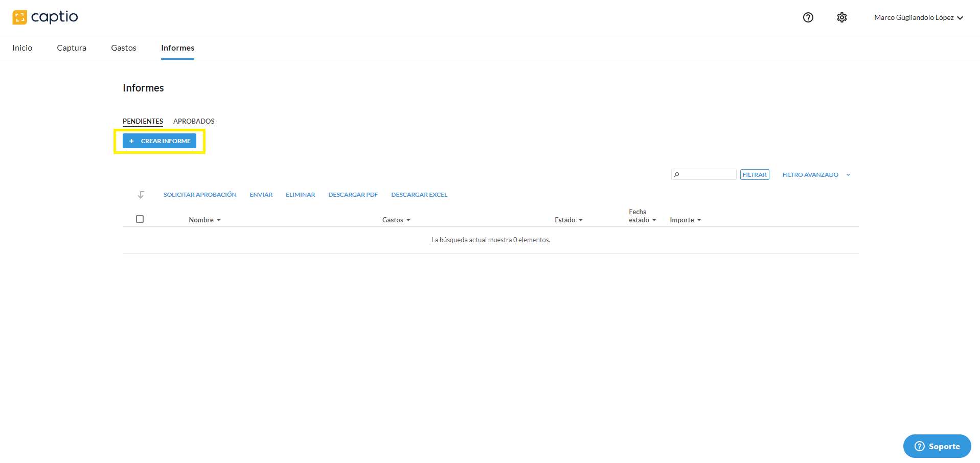
Task: Go to the Inicio tab
Action: [22, 48]
